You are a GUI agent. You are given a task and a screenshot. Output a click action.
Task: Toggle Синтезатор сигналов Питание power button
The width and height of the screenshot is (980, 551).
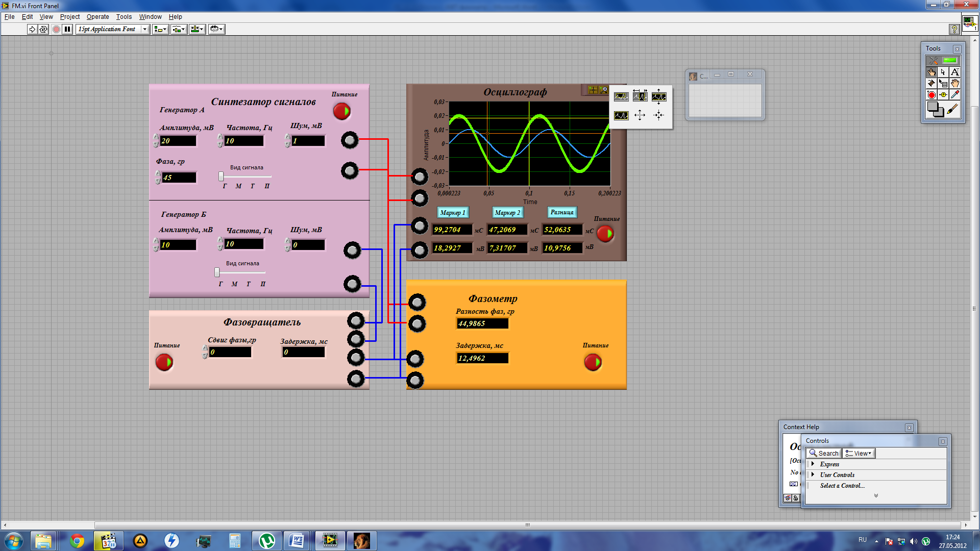click(342, 111)
